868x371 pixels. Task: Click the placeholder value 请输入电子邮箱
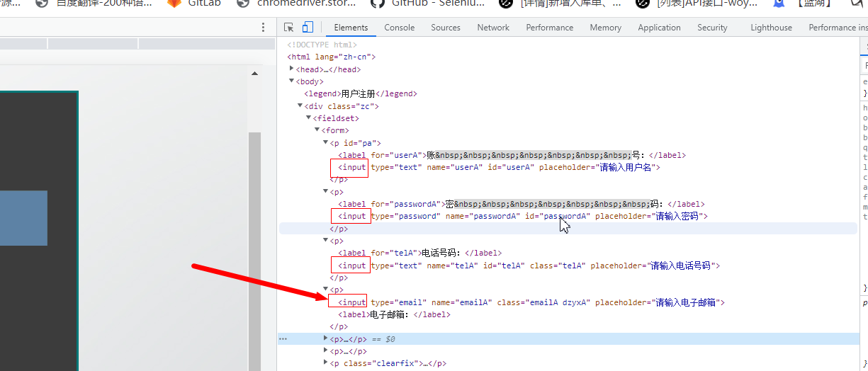click(x=687, y=302)
